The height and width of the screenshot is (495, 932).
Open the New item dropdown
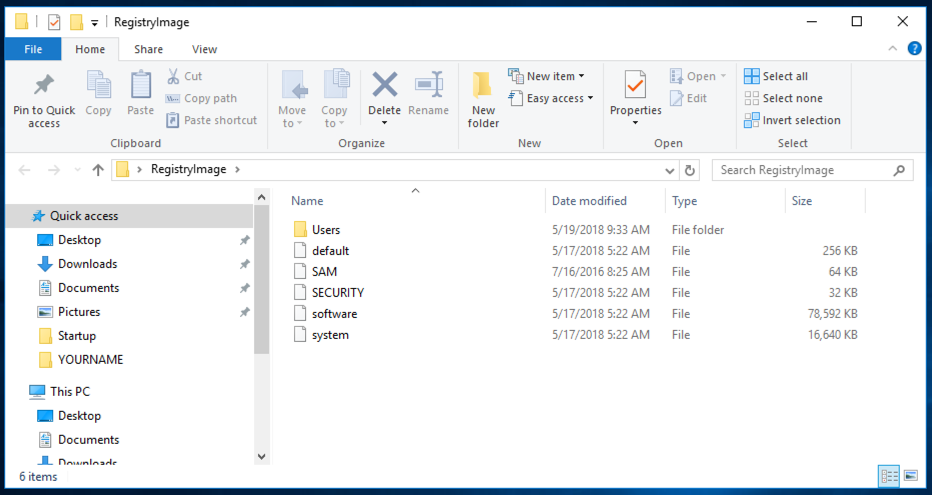546,76
